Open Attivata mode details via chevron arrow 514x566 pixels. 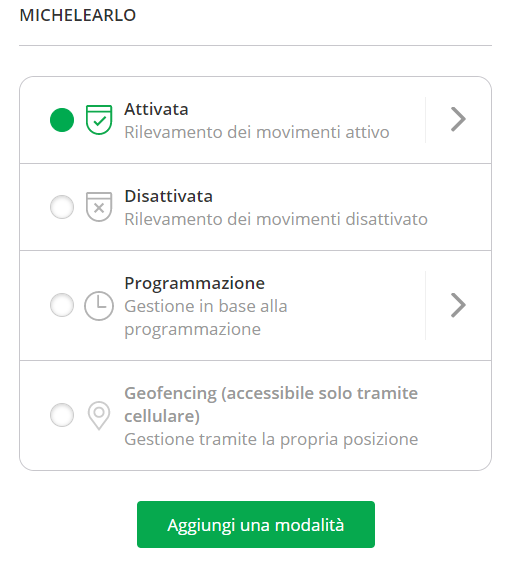(x=458, y=119)
